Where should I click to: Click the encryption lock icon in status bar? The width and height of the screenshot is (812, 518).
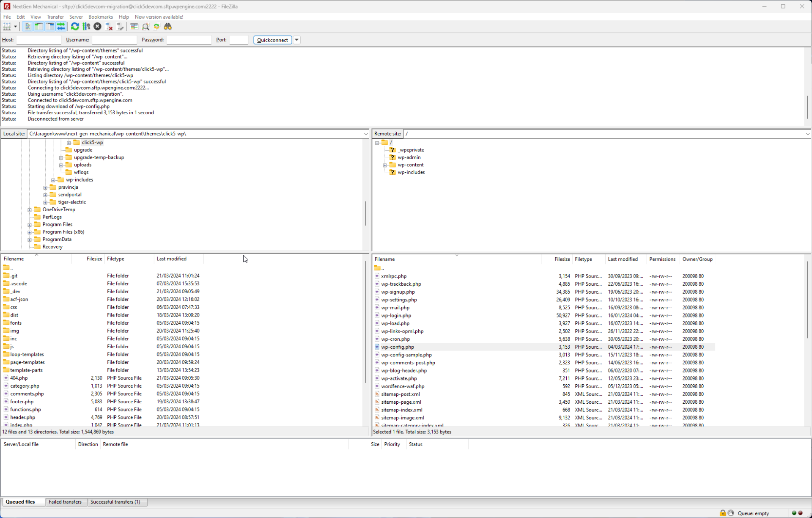(722, 513)
